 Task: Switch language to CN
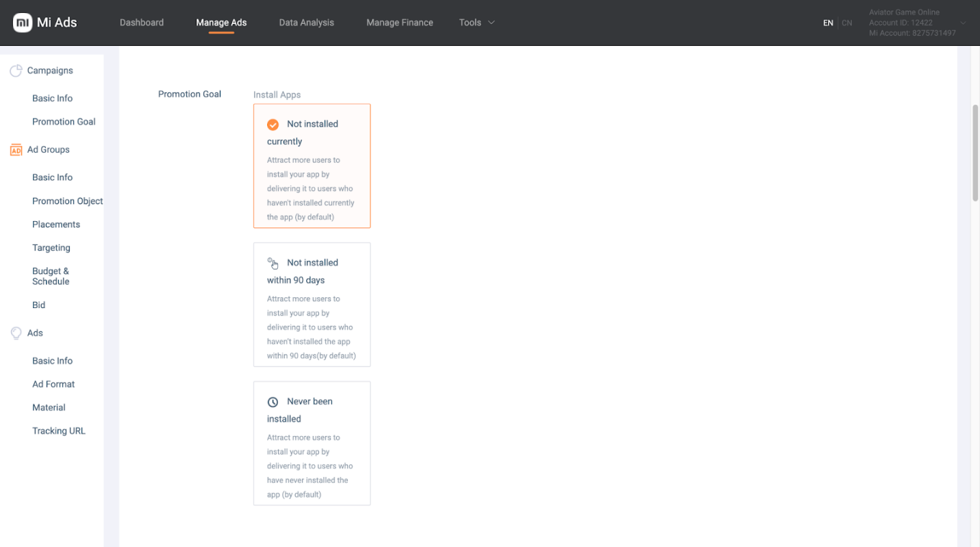click(847, 23)
